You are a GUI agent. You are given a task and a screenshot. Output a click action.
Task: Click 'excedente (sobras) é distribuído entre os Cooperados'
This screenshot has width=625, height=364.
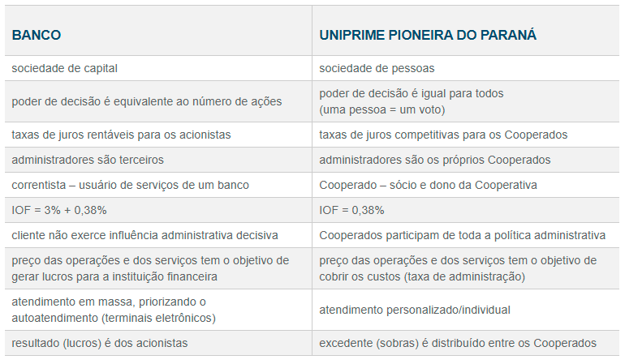pos(458,343)
